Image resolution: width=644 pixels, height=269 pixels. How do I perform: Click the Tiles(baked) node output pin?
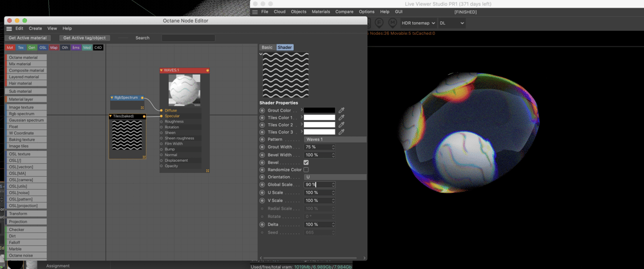[144, 116]
